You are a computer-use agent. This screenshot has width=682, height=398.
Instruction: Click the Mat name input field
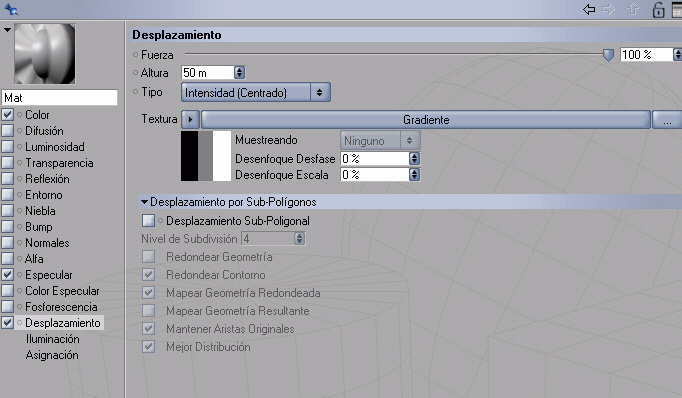point(60,97)
